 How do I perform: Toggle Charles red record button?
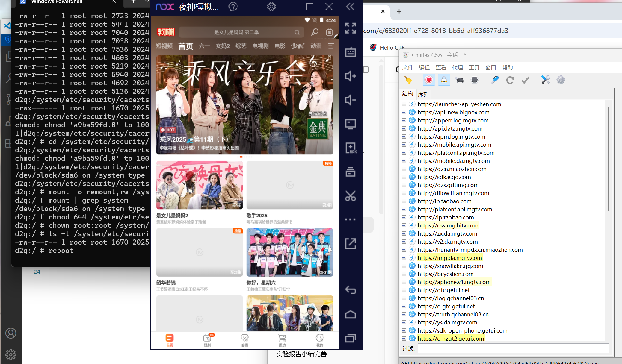(429, 80)
